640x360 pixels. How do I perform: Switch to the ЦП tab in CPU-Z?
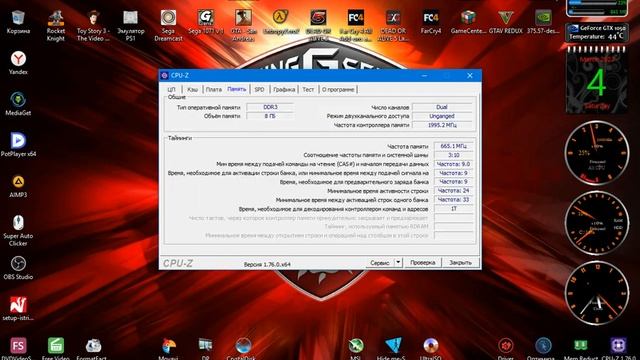click(171, 89)
